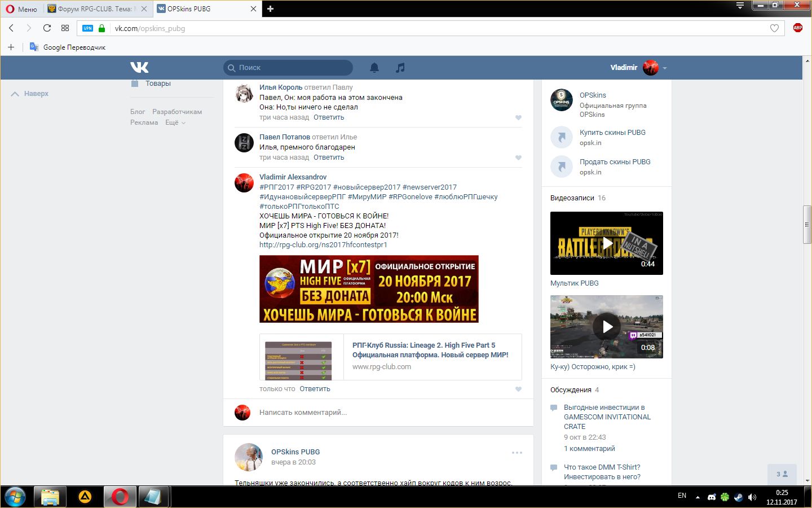Open AIMP player taskbar icon

(85, 497)
